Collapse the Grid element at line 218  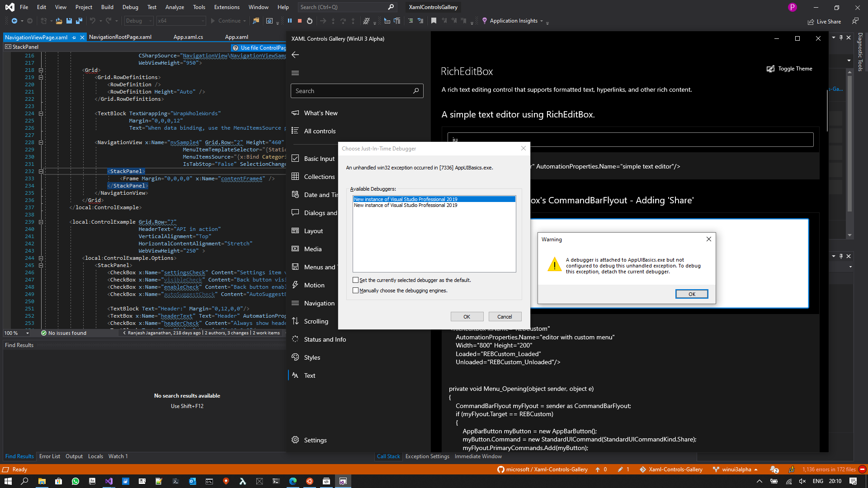pyautogui.click(x=41, y=70)
